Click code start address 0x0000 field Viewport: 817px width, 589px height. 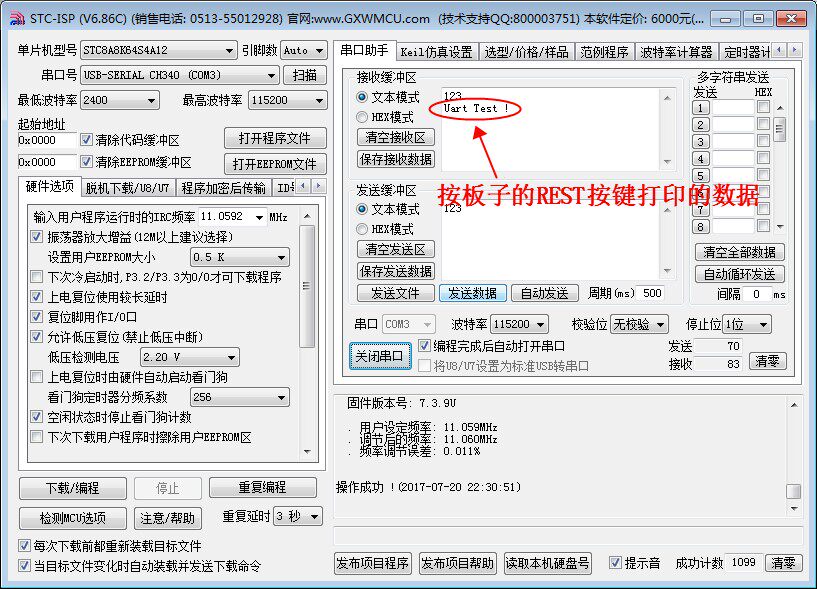47,140
